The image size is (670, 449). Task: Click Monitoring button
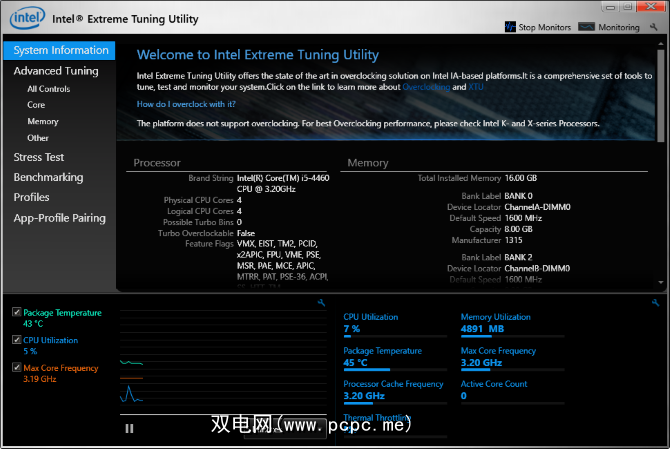point(609,27)
